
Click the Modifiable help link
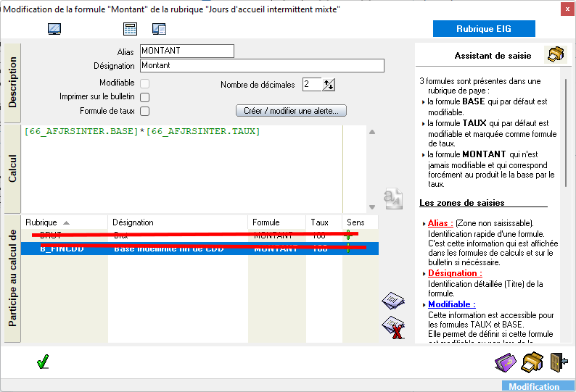(x=451, y=304)
